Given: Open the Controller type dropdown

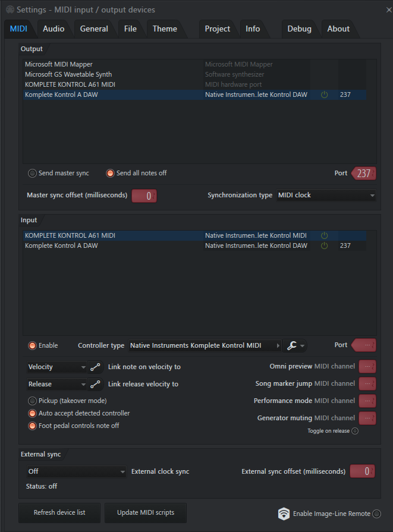Looking at the screenshot, I should click(x=205, y=345).
